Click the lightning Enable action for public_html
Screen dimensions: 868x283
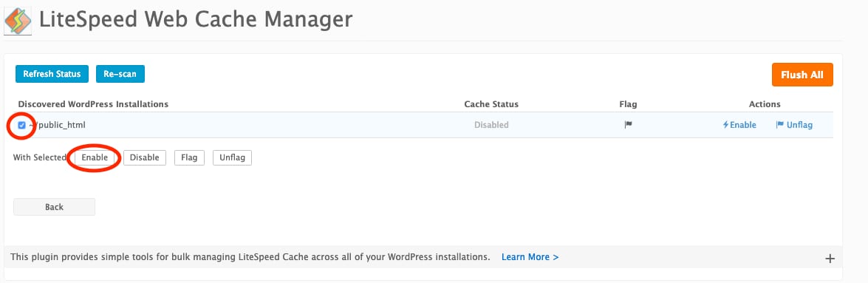(x=739, y=125)
